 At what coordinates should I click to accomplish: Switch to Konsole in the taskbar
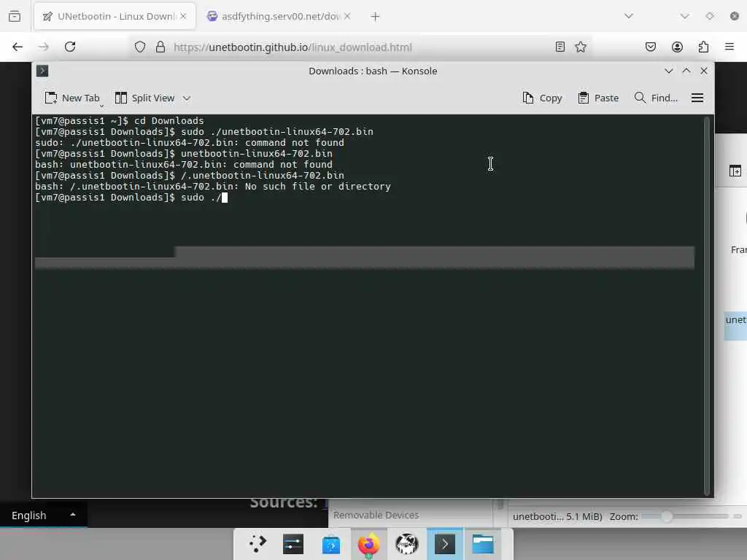tap(445, 544)
